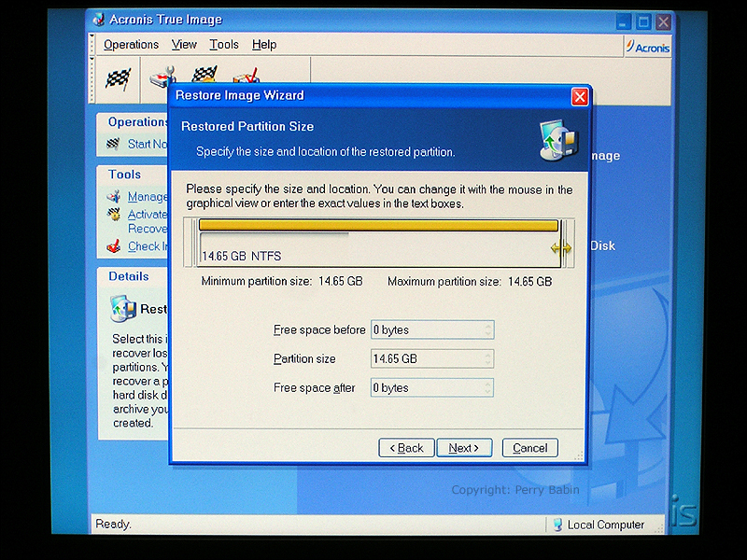Cancel the restore wizard

(529, 448)
